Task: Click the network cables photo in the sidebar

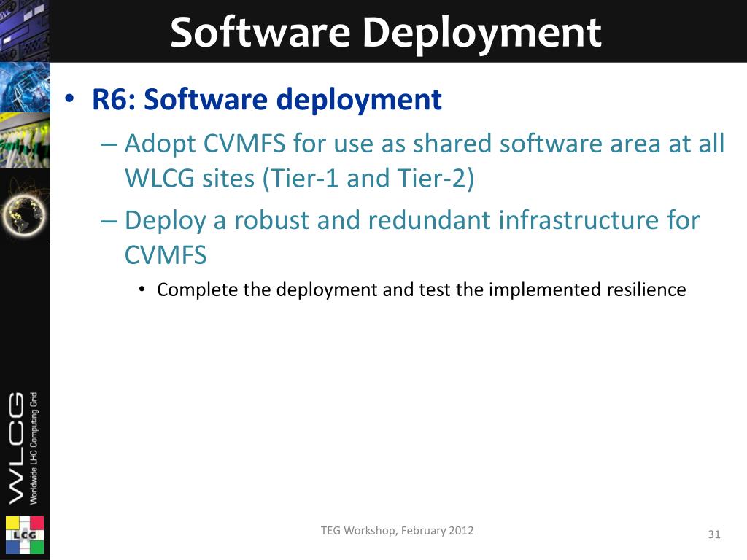Action: 25,141
